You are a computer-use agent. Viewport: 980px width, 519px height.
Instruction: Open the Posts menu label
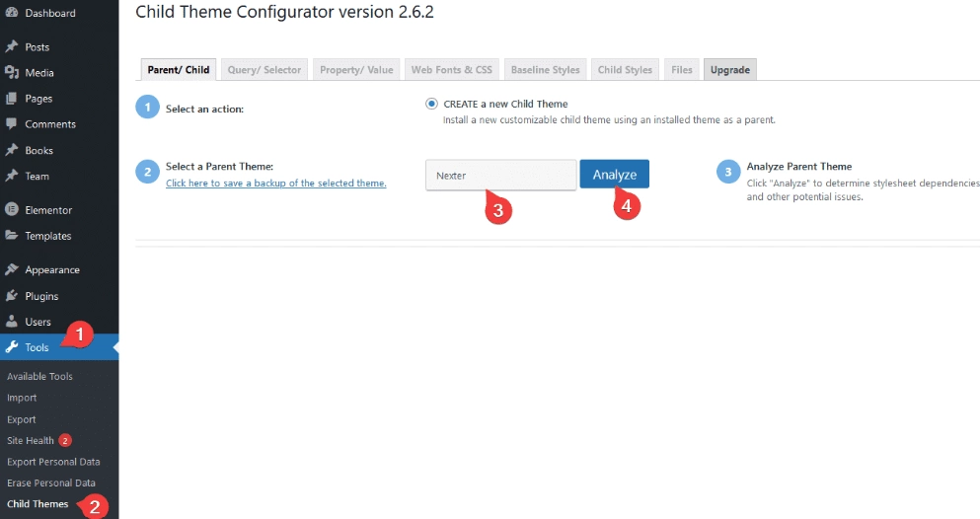pos(37,46)
